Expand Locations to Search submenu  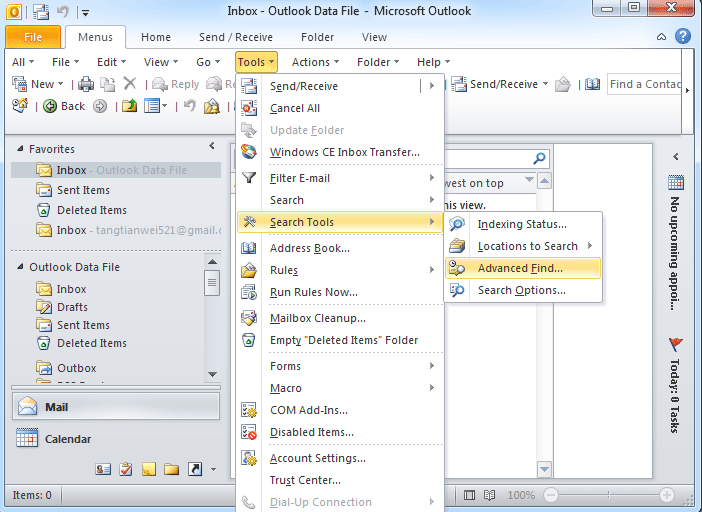522,246
